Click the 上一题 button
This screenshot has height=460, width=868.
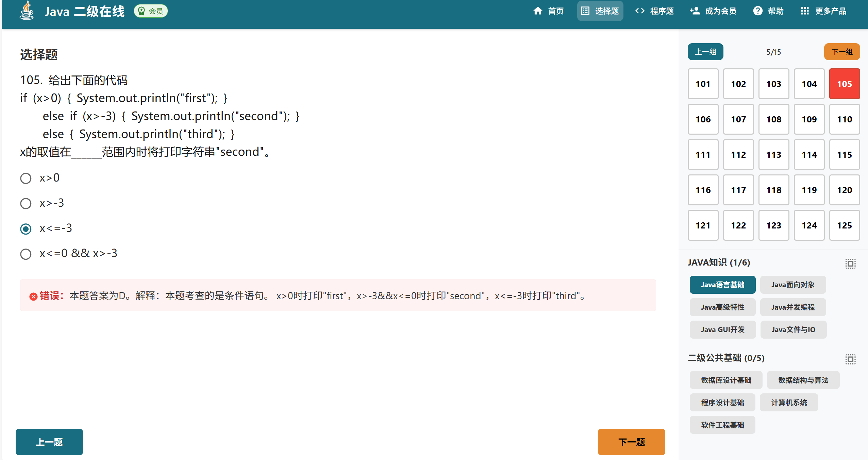[x=49, y=442]
